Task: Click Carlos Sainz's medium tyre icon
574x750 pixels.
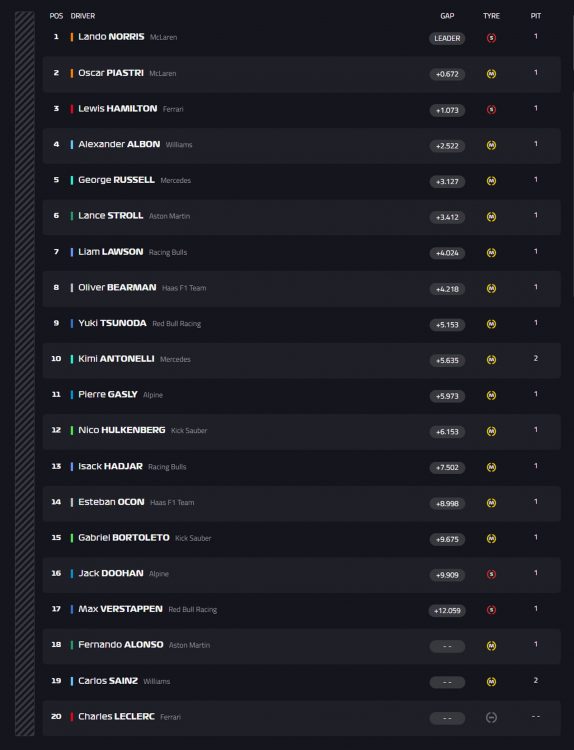Action: click(491, 682)
